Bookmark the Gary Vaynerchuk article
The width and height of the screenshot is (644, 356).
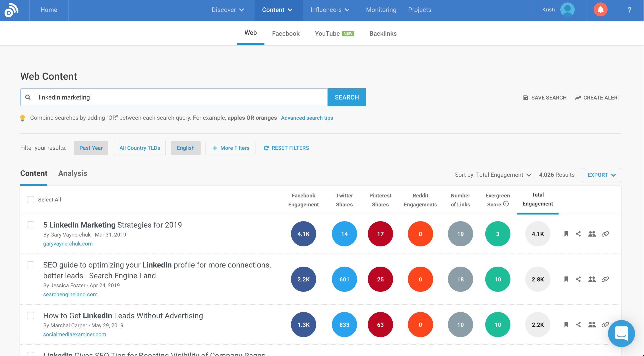point(566,234)
